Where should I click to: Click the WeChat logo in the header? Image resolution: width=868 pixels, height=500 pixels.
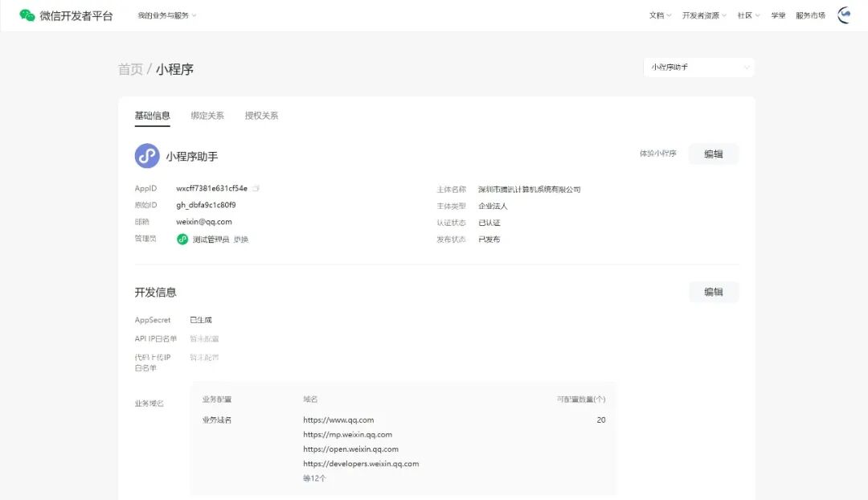point(27,15)
